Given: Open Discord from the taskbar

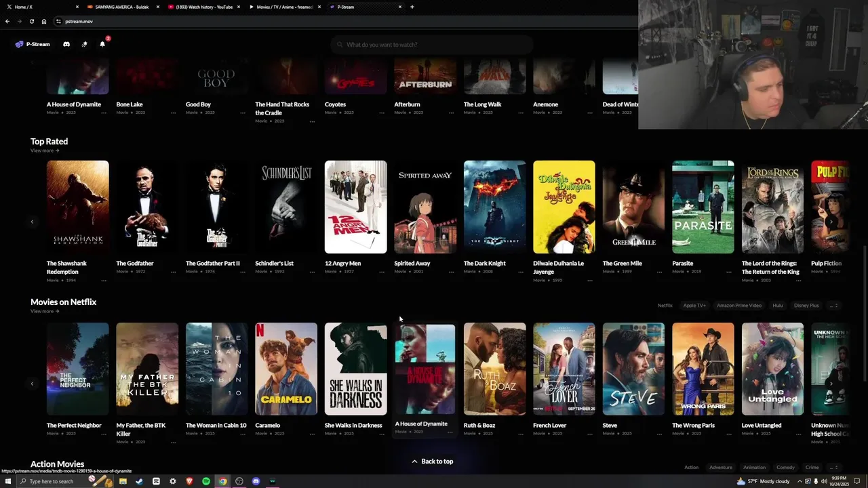Looking at the screenshot, I should pyautogui.click(x=256, y=481).
